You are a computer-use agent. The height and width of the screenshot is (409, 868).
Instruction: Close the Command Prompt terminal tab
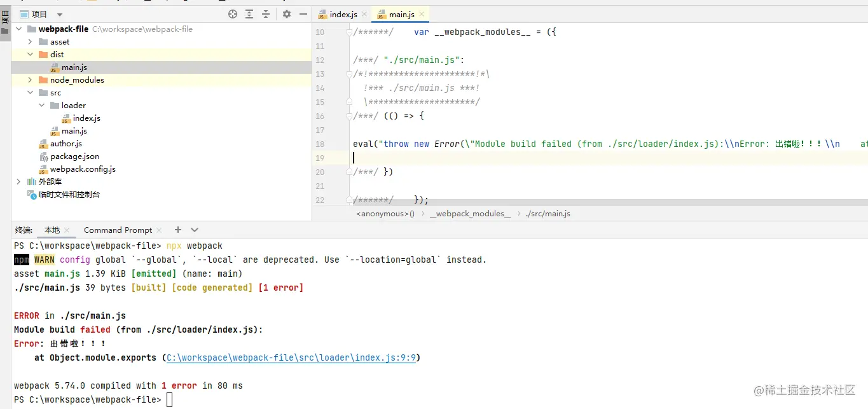(159, 230)
